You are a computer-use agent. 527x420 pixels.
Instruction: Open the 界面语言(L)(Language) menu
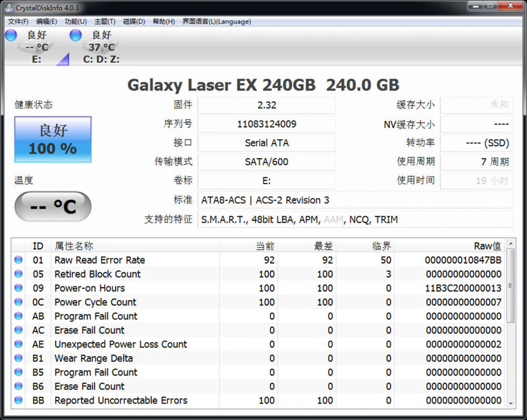click(x=217, y=22)
